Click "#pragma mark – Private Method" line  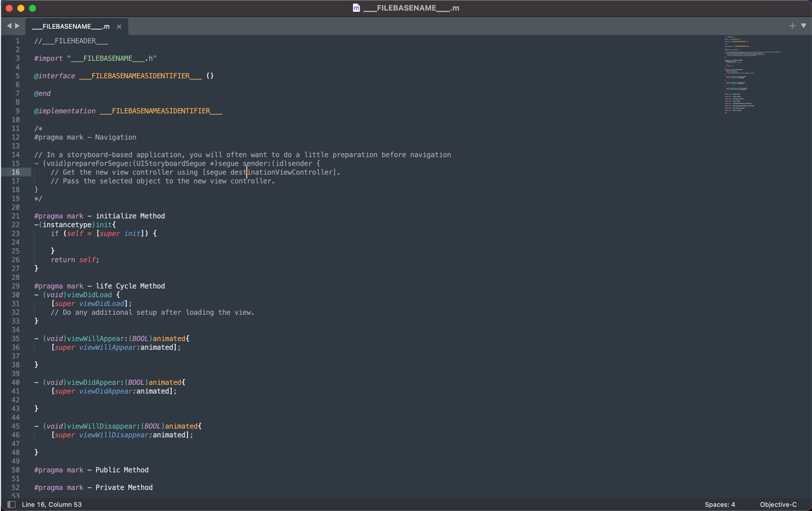click(94, 487)
